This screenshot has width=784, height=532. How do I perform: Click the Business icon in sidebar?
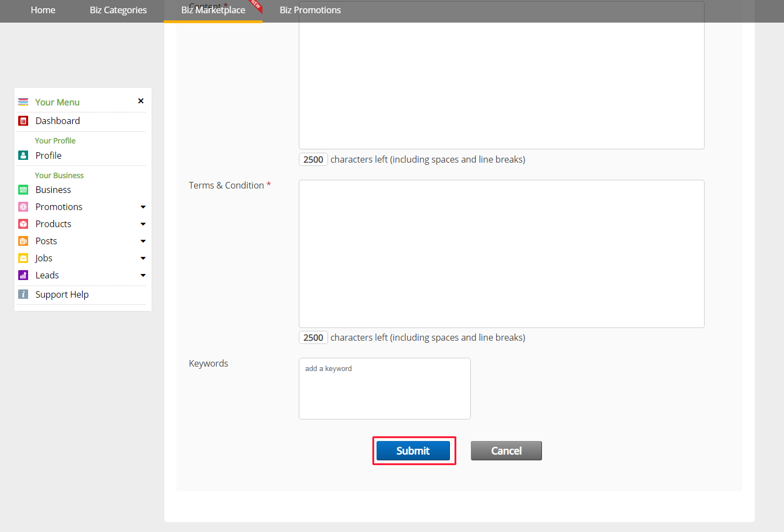coord(23,190)
